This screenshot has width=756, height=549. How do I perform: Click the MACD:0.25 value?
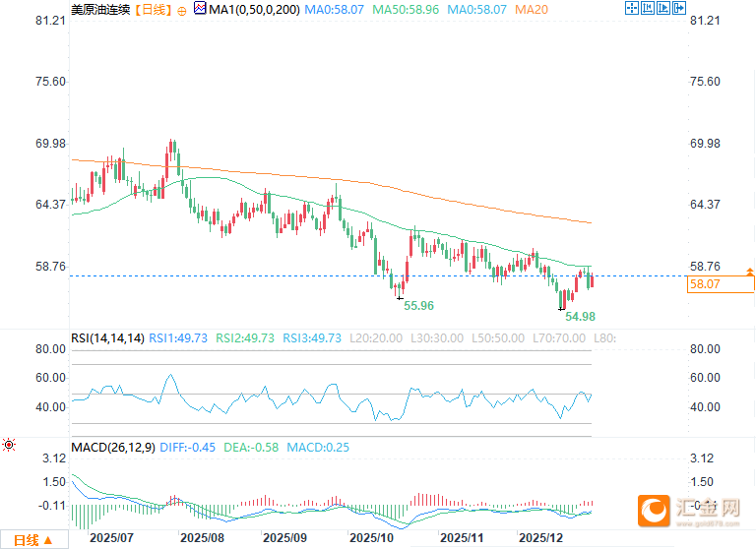(x=318, y=448)
